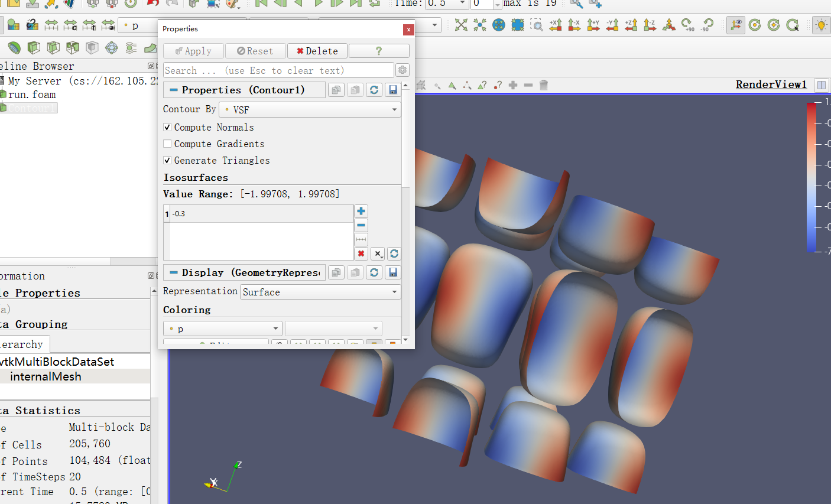Toggle orientation axes visibility button
Viewport: 831px width, 504px height.
click(x=736, y=25)
